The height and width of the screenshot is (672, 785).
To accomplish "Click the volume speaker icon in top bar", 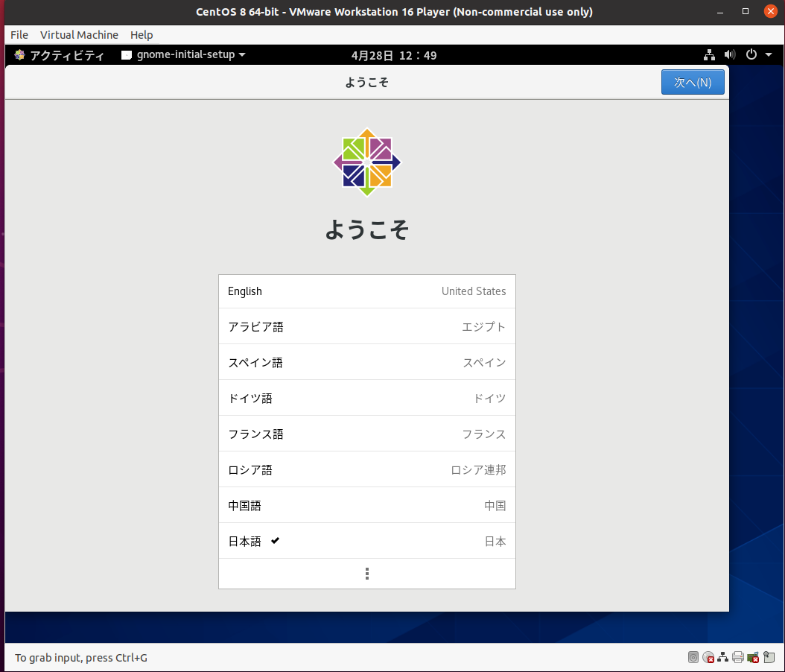I will pos(729,55).
